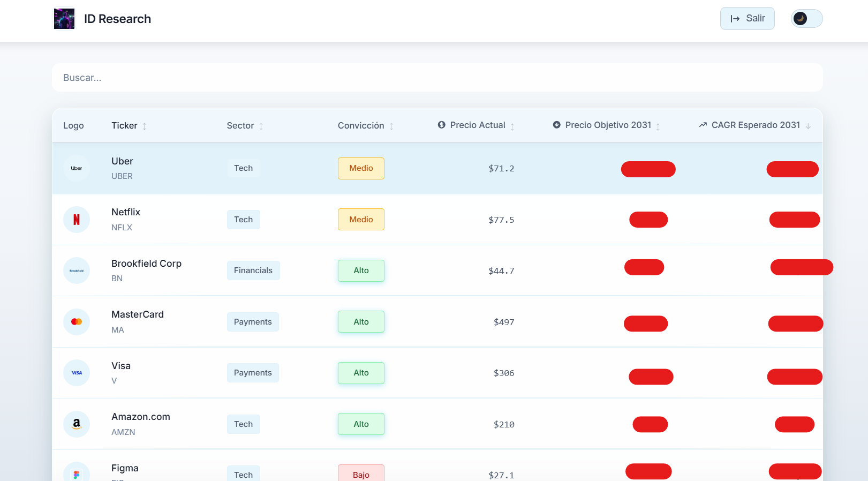Viewport: 868px width, 481px height.
Task: Sort table by Precio Actual column
Action: [475, 125]
